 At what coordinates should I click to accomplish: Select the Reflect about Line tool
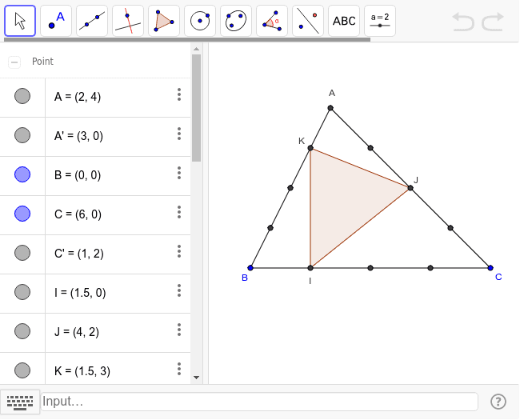308,21
